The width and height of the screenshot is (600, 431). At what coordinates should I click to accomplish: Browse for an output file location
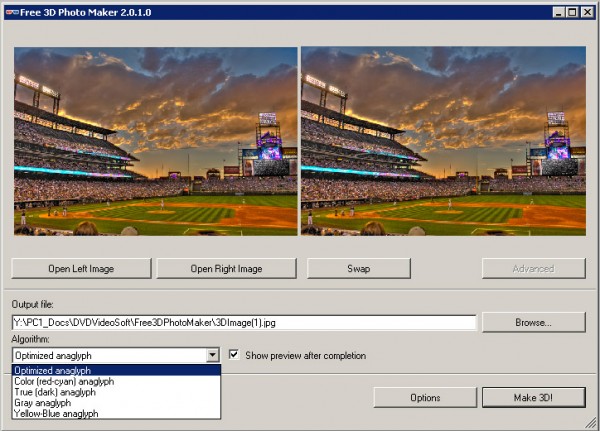(533, 322)
